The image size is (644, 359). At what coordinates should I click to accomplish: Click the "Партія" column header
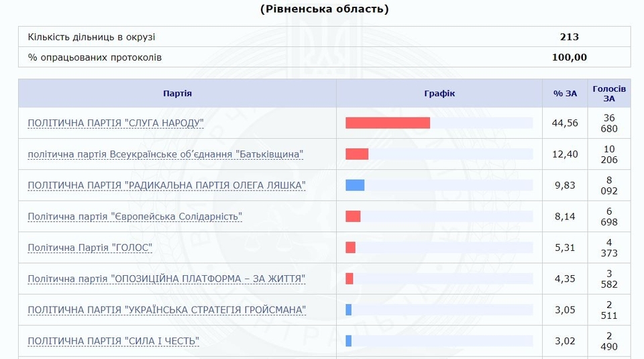click(x=177, y=93)
